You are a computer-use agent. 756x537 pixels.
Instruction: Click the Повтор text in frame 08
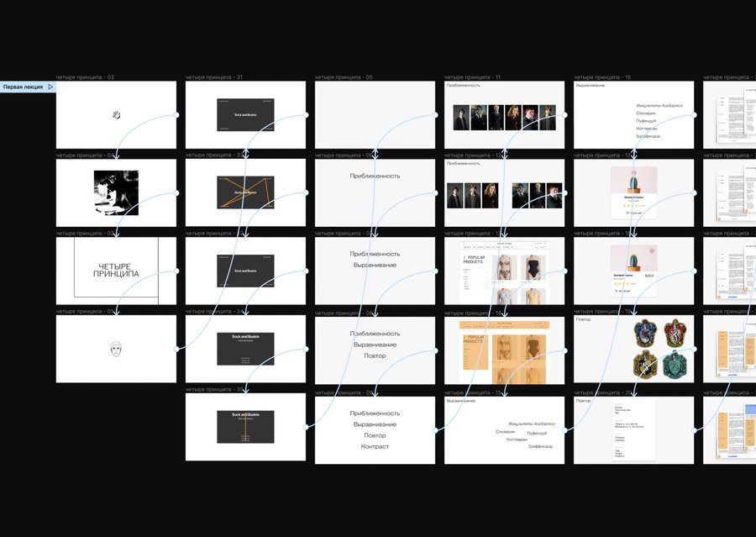coord(375,355)
